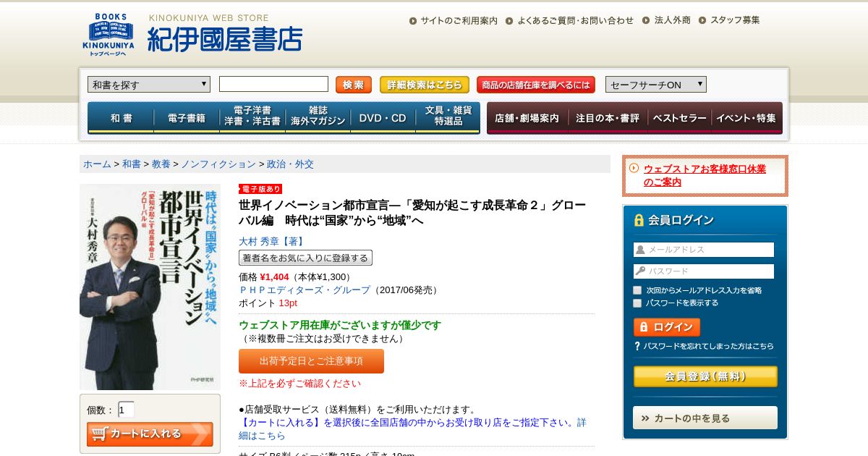The image size is (868, 456).
Task: Check パスワードを表示する checkbox
Action: [x=637, y=303]
